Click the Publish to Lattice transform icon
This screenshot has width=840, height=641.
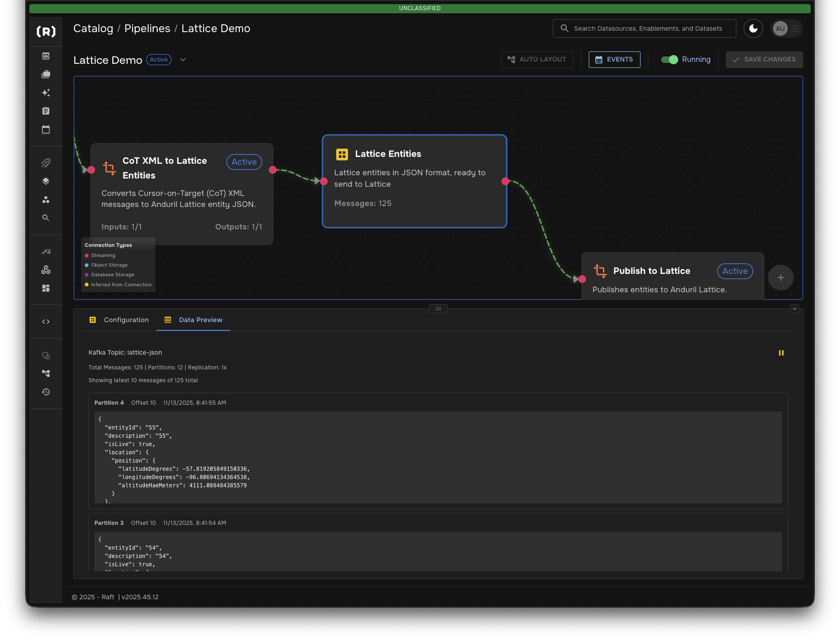(600, 271)
